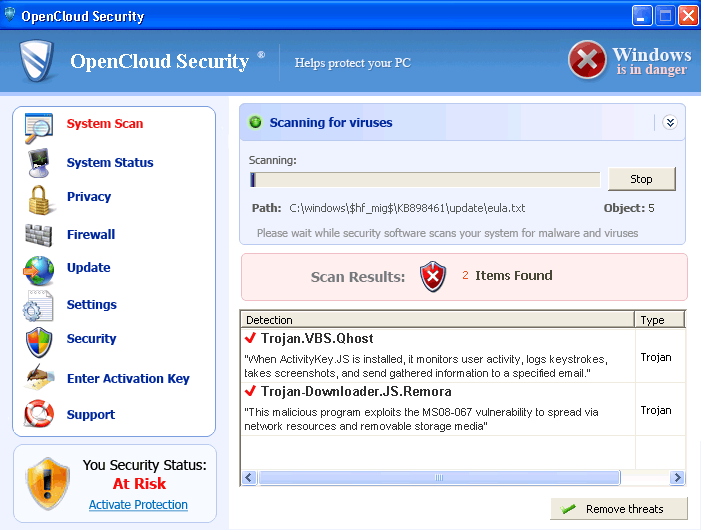The height and width of the screenshot is (530, 701).
Task: Stop the virus scan
Action: 641,179
